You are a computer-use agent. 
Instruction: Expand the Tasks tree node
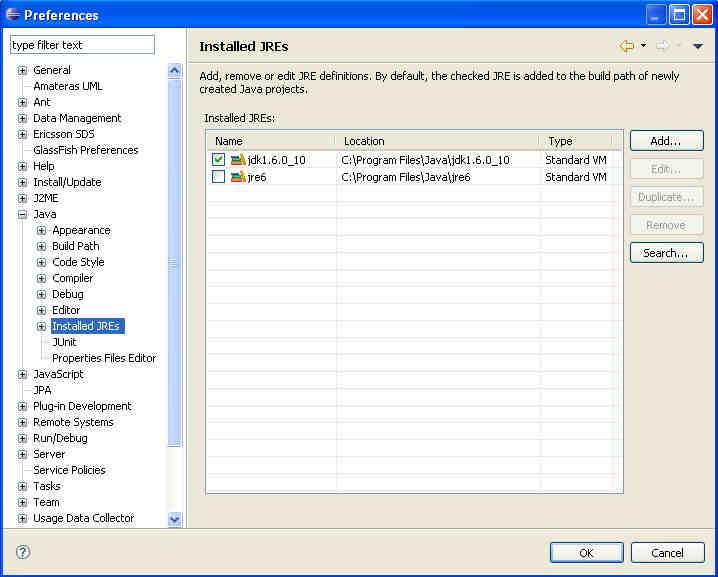[22, 487]
